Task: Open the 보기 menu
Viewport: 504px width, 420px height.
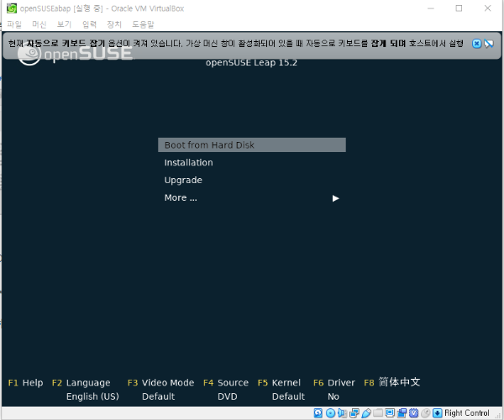Action: (x=65, y=24)
